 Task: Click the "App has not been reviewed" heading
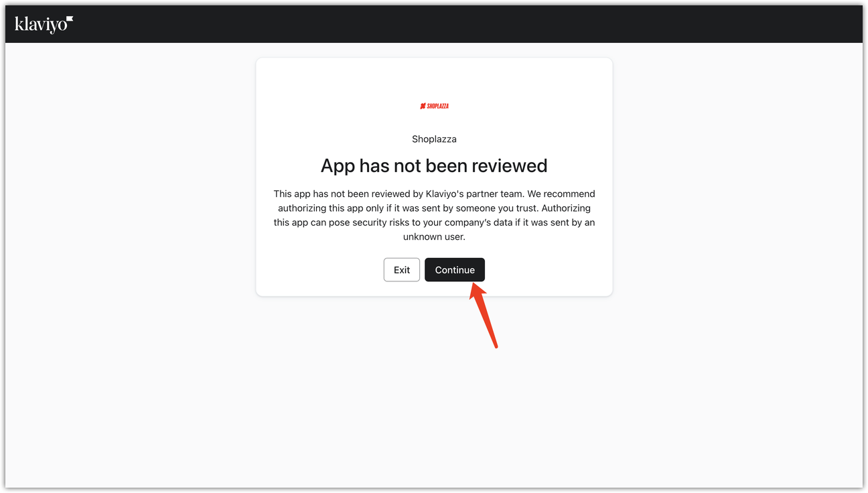pyautogui.click(x=434, y=165)
